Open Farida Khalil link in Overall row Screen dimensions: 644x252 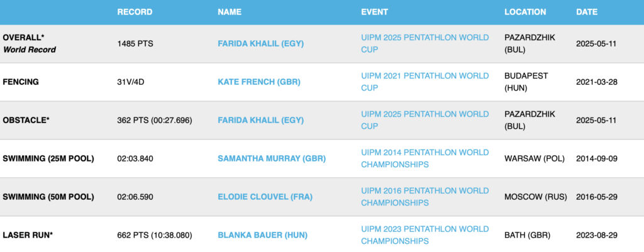pos(260,44)
